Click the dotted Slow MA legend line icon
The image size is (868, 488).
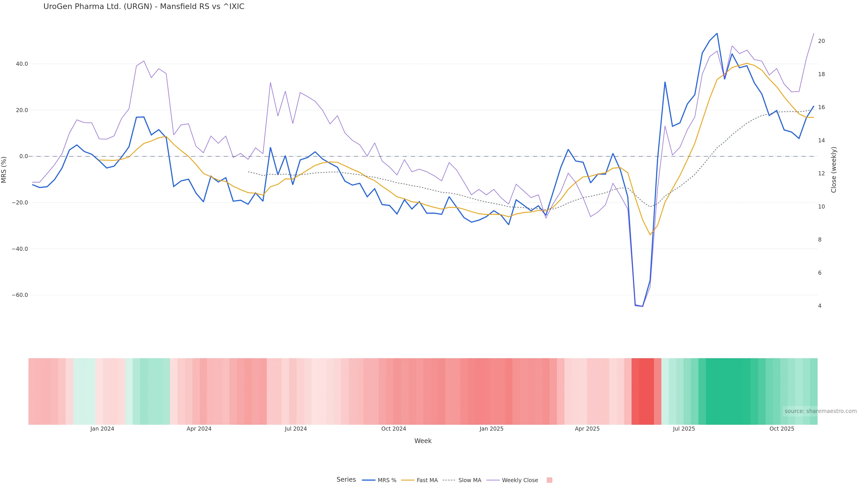tap(449, 480)
